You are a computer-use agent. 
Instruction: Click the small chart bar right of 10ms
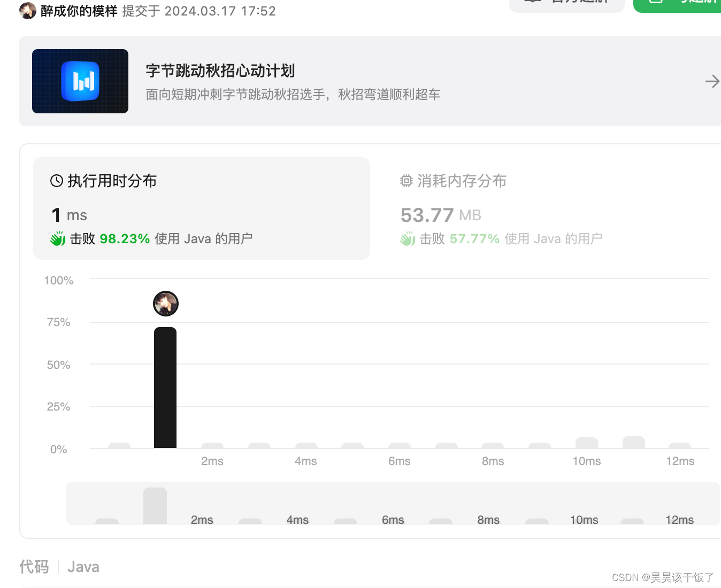coord(634,442)
